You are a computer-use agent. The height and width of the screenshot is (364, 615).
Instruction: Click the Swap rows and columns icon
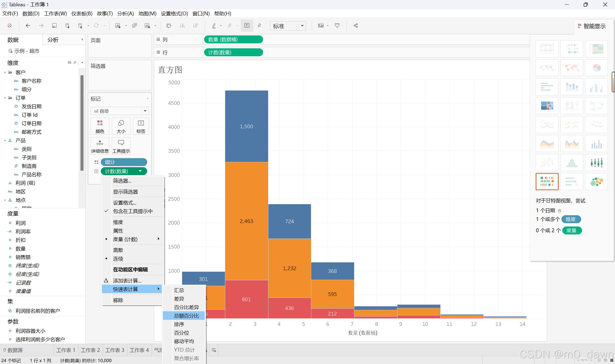[169, 26]
